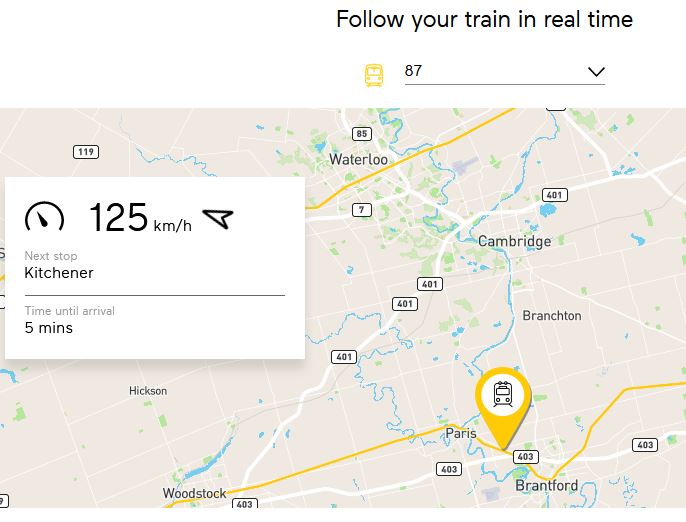
Task: Click the Follow your train heading
Action: (484, 20)
